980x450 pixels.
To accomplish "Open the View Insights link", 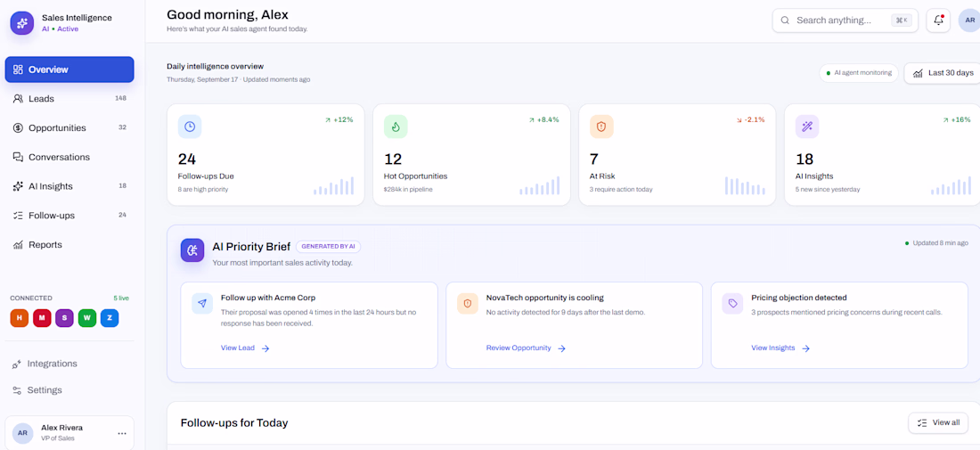I will [780, 348].
